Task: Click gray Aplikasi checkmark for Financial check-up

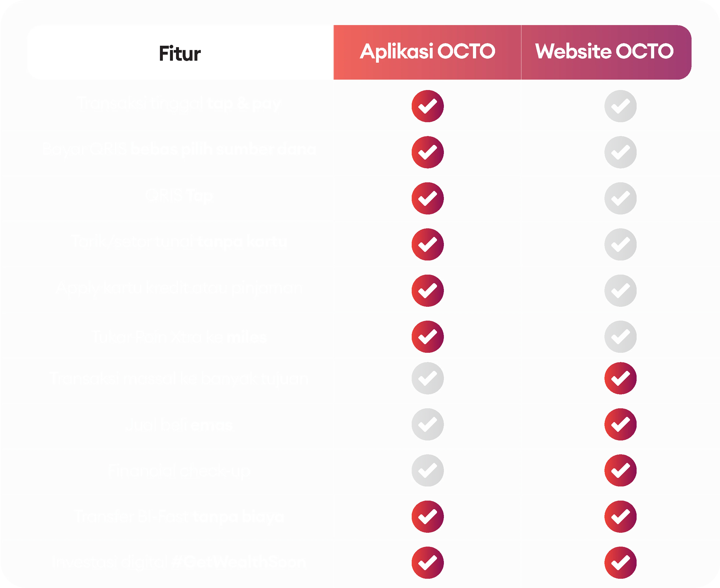Action: pyautogui.click(x=427, y=470)
